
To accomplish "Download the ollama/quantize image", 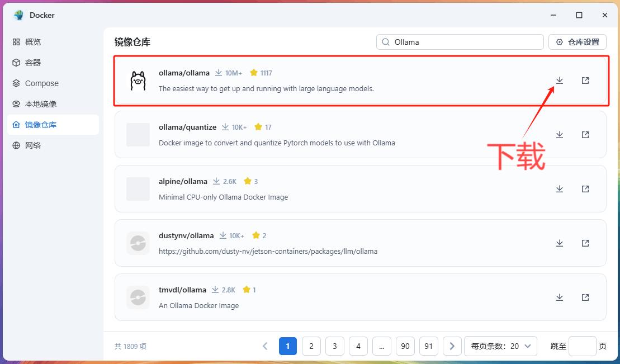I will pos(559,135).
